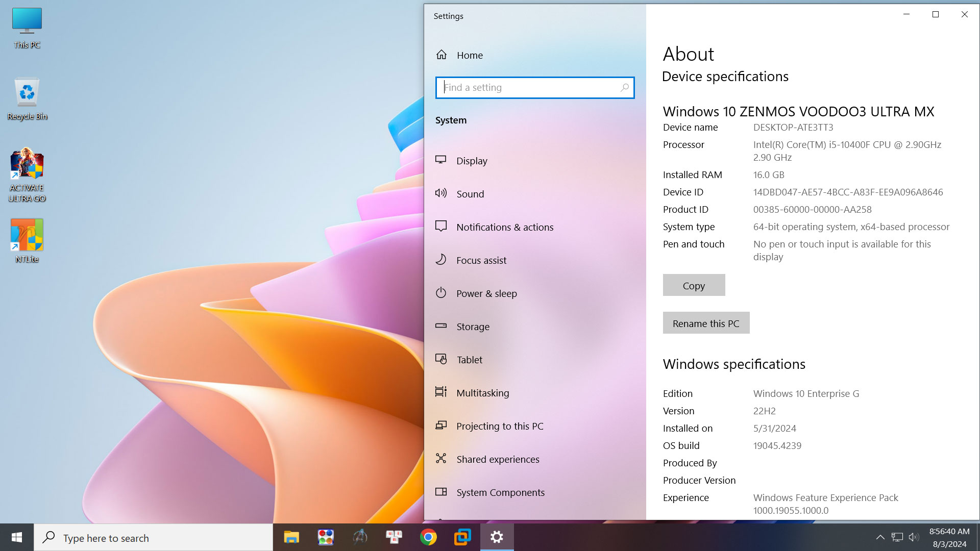Select This PC desktop icon
980x551 pixels.
pos(27,28)
